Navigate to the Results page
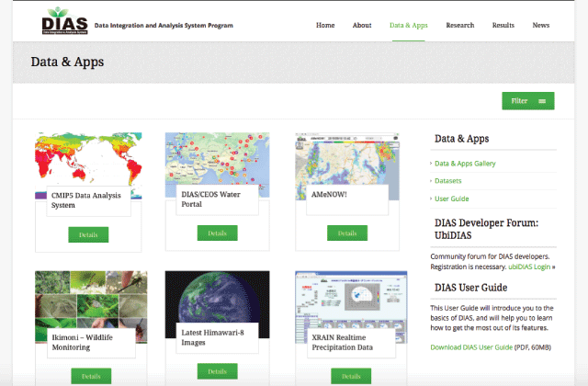The width and height of the screenshot is (588, 386). [x=503, y=25]
